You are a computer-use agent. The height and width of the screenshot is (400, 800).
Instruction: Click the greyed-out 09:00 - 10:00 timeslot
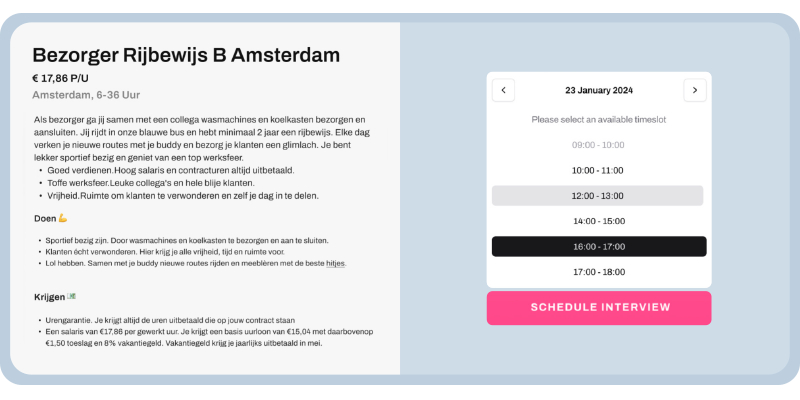(x=597, y=145)
